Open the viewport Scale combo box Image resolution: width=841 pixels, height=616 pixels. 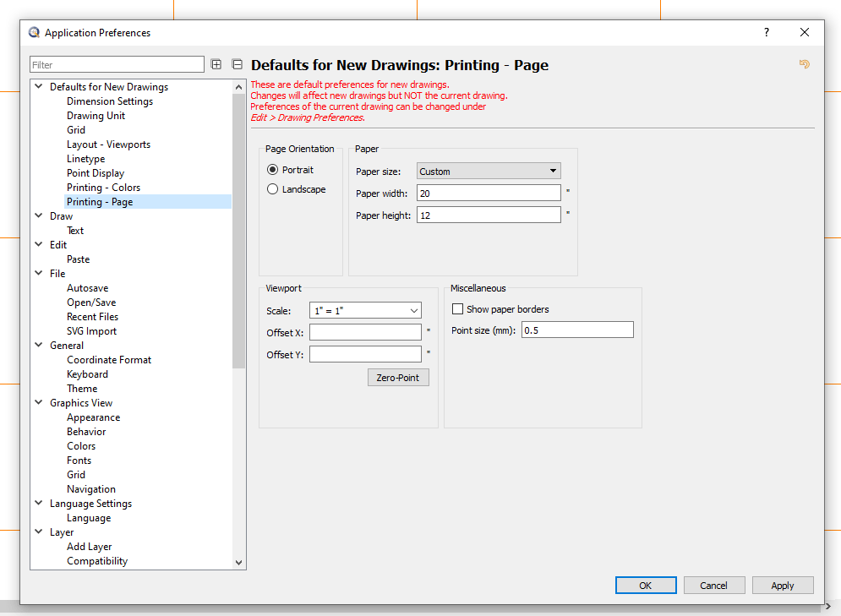[365, 311]
